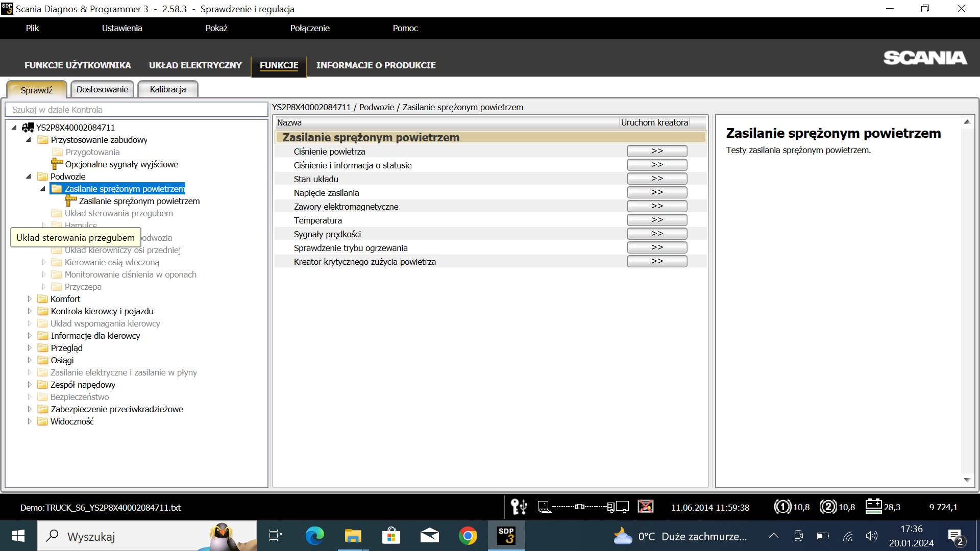This screenshot has width=980, height=551.
Task: Click the SDP3 taskbar icon
Action: (x=506, y=536)
